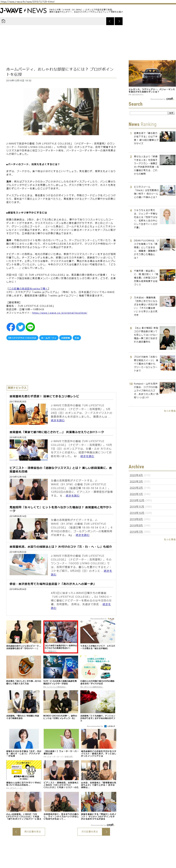Share the article on Twitter
The image size is (176, 868).
(21, 327)
